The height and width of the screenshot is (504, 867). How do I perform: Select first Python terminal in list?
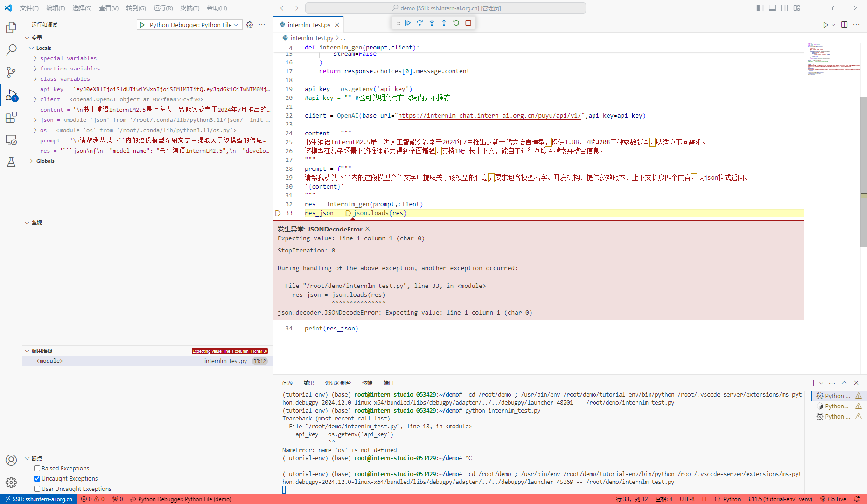click(x=838, y=396)
